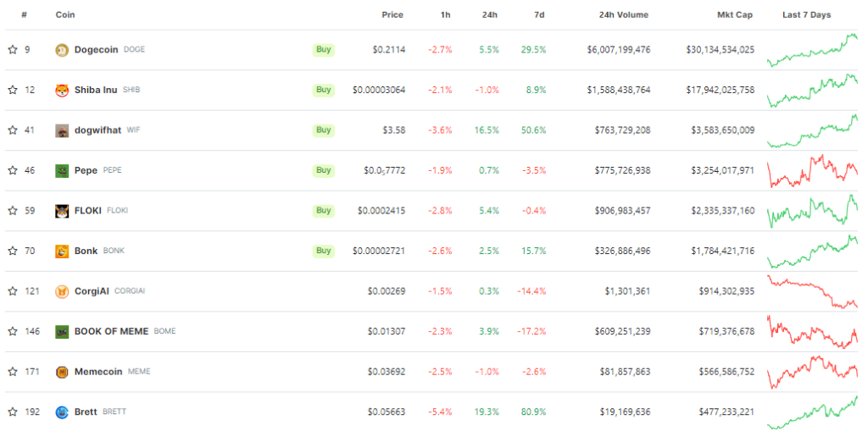Go to the Memecoin coin page
This screenshot has height=431, width=868.
click(x=98, y=372)
